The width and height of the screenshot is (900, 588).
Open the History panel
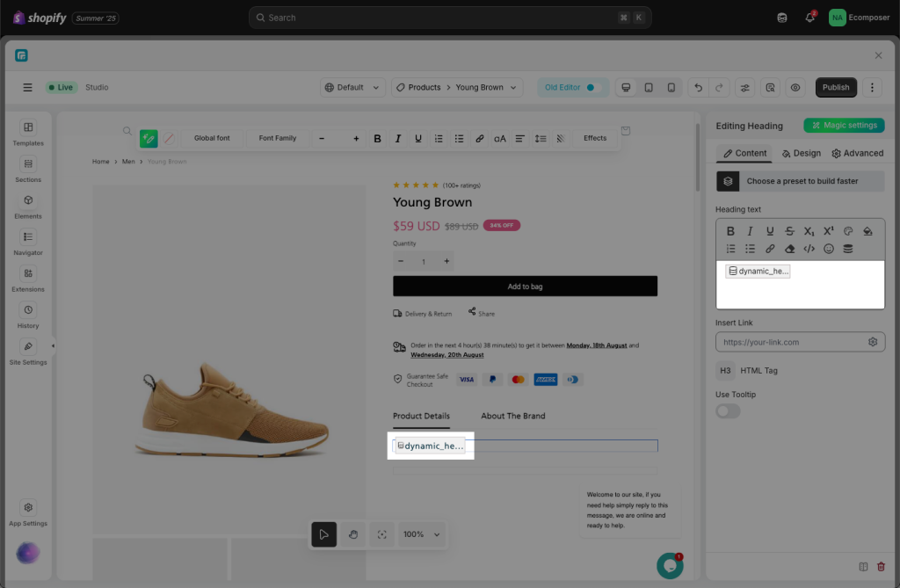[x=28, y=316]
